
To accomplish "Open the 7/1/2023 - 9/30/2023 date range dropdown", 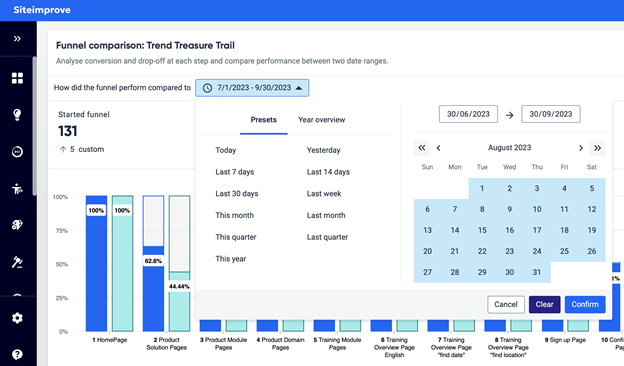I will click(252, 88).
